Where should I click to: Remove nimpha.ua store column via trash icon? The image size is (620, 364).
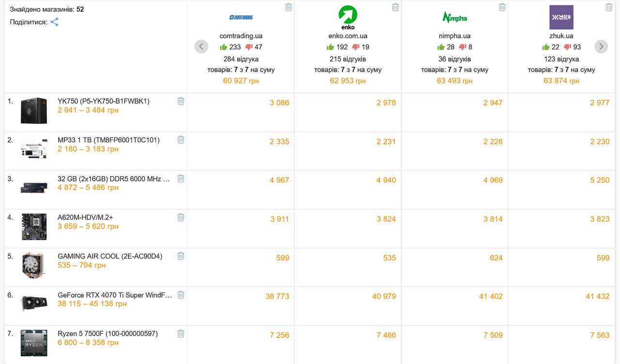[502, 7]
